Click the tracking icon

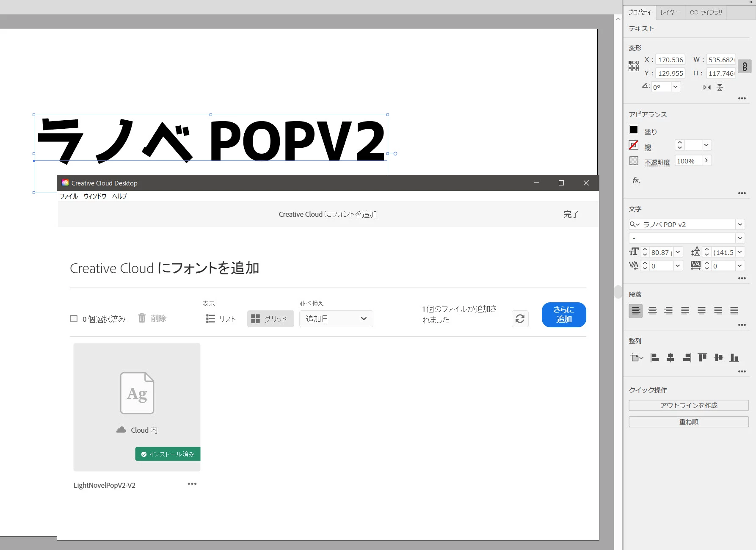(695, 265)
